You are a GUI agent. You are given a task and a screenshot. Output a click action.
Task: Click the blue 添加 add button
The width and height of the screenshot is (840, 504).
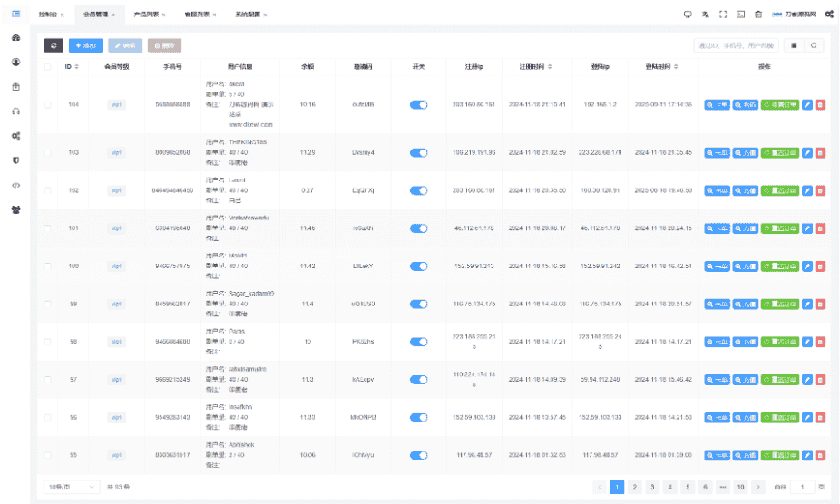point(86,44)
